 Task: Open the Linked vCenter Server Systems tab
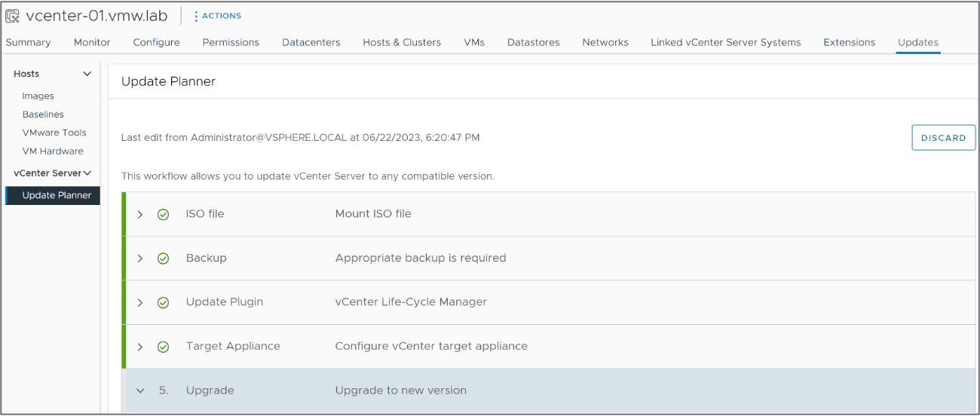(x=726, y=42)
